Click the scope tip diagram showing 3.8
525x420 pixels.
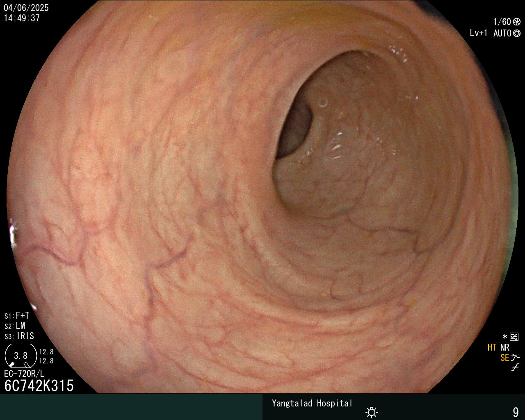[21, 356]
